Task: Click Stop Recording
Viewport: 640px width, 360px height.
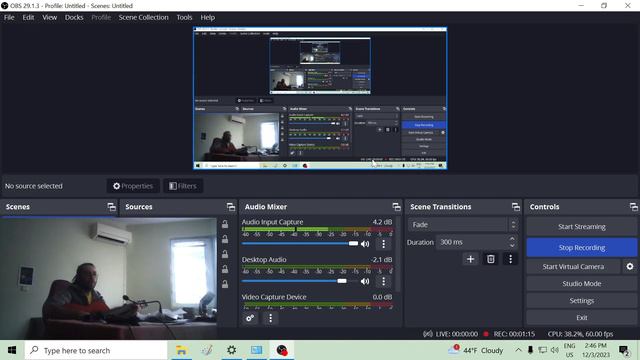Action: [582, 247]
